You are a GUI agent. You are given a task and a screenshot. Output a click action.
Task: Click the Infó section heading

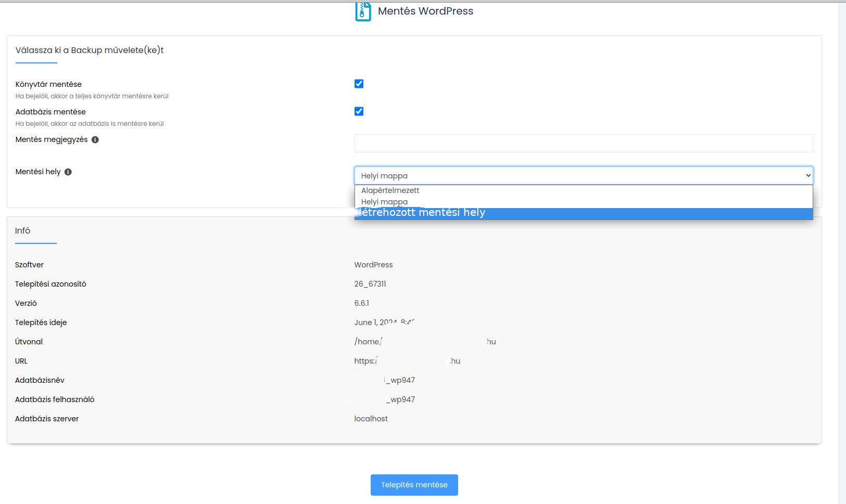click(22, 230)
